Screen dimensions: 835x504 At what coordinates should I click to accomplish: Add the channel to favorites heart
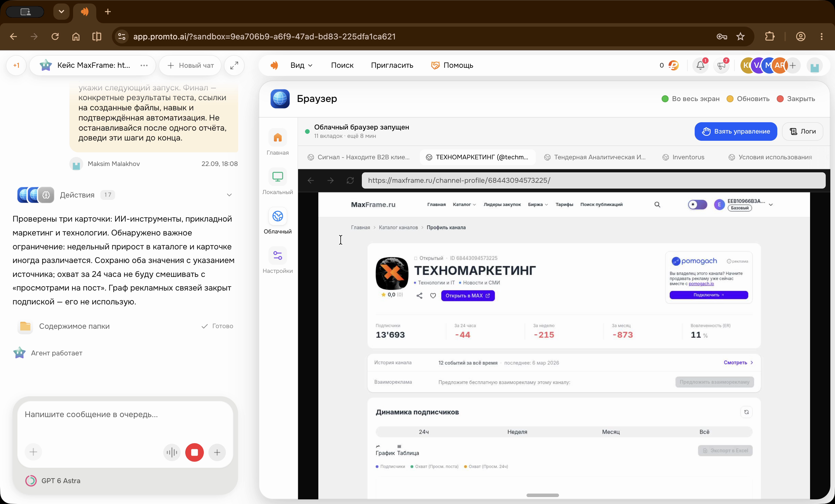433,295
